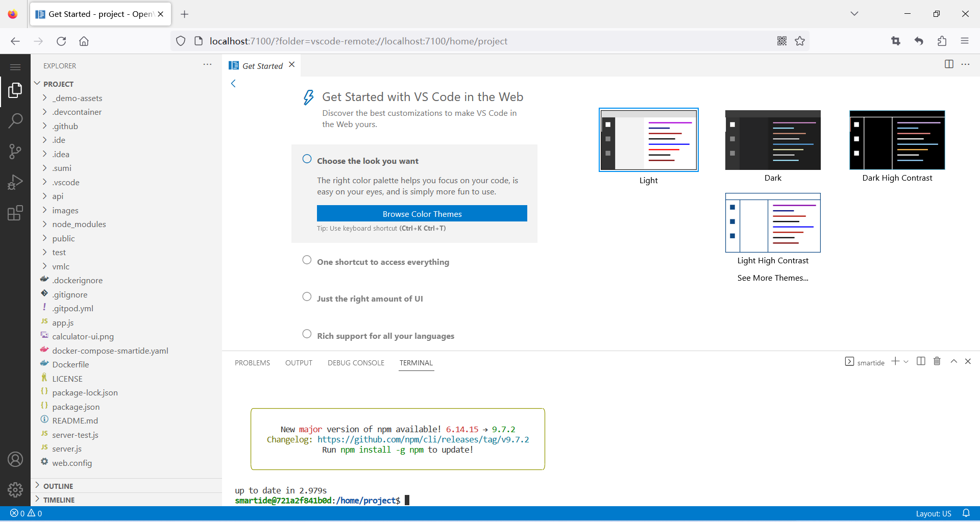Create a new terminal with plus

[895, 361]
